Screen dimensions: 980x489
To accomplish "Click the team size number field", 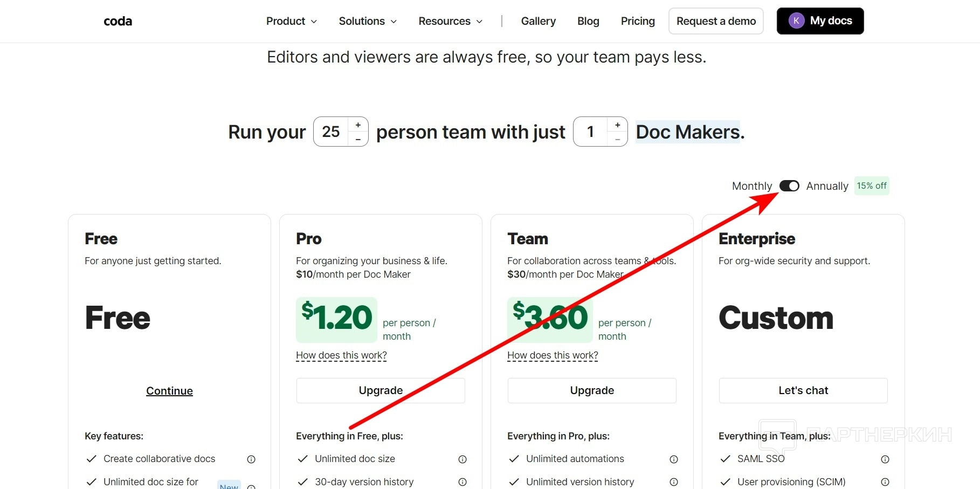I will coord(331,132).
